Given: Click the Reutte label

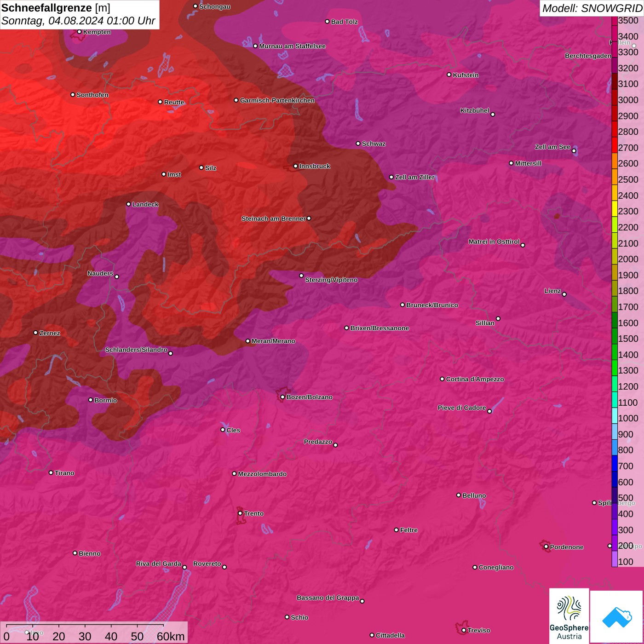Looking at the screenshot, I should point(174,102).
